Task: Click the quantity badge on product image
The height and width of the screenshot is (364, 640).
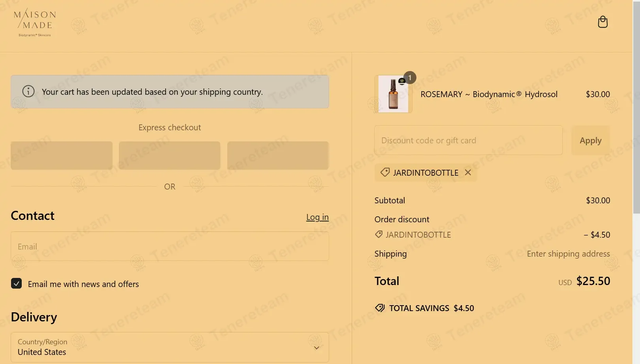Action: [410, 77]
